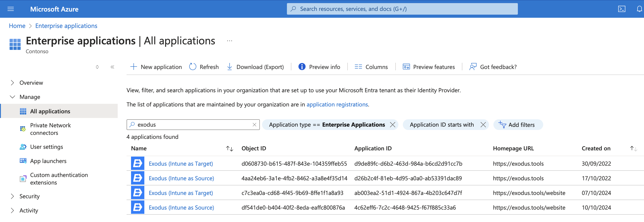
Task: Collapse the Manage section chevron
Action: click(x=12, y=97)
